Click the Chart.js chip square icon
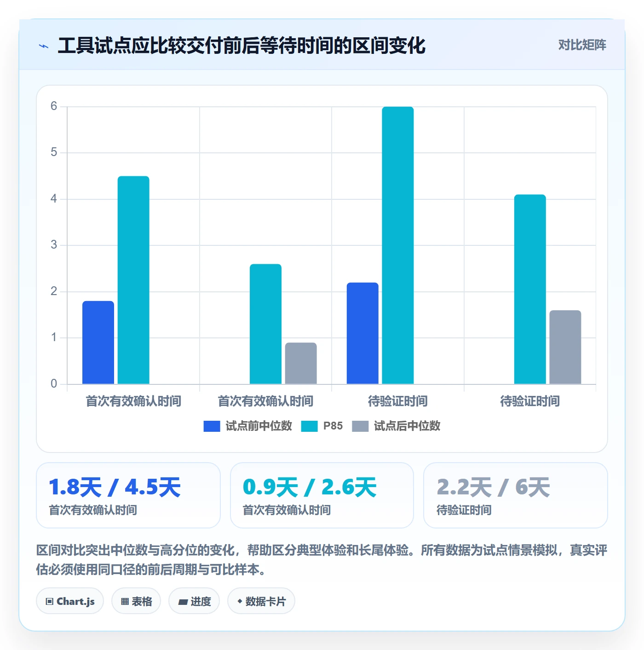Viewport: 644px width, 650px height. 50,601
